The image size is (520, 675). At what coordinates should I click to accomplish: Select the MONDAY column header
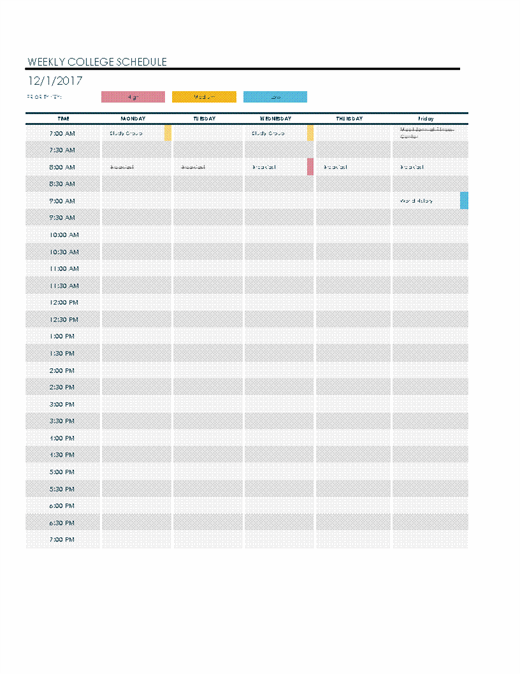click(133, 118)
